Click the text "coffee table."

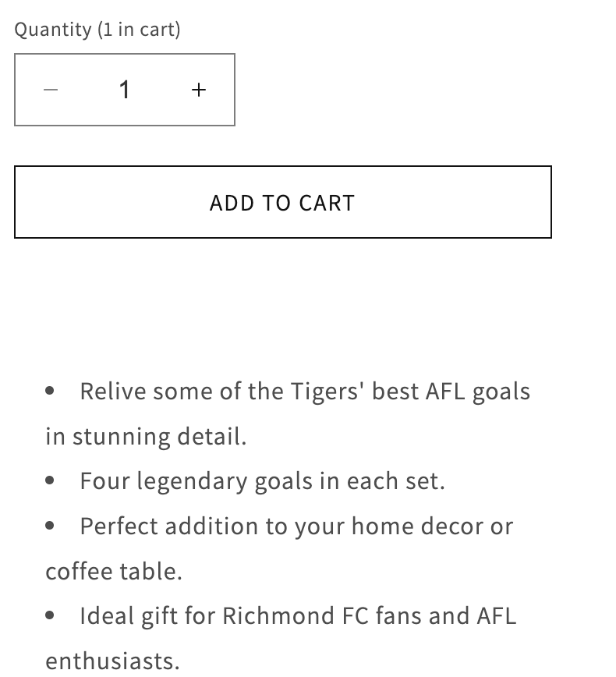[x=114, y=571]
